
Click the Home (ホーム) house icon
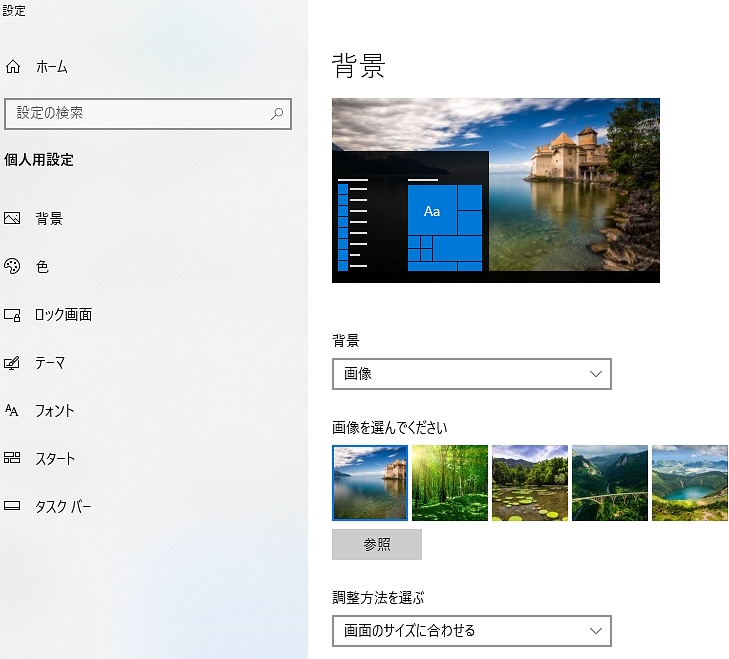13,67
